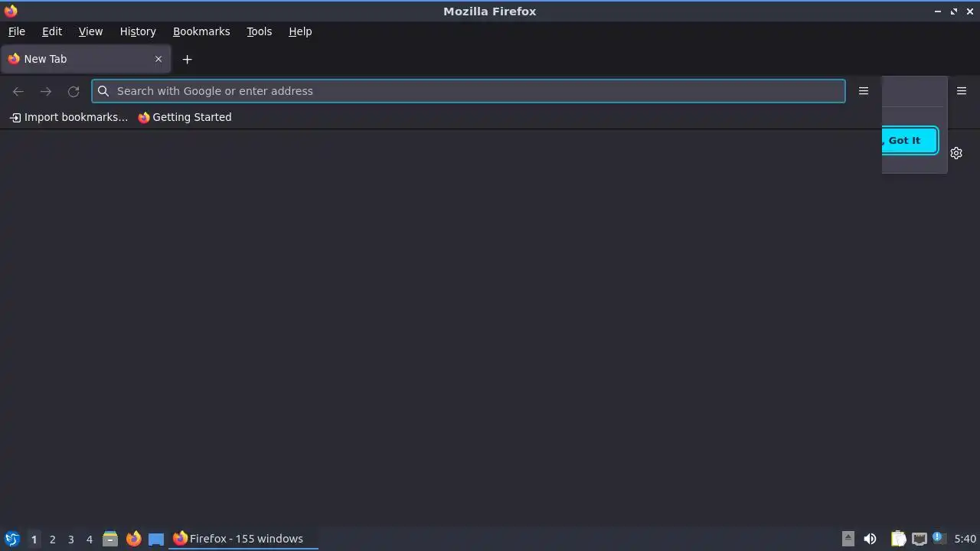Open new tab personalize gear icon
Image resolution: width=980 pixels, height=551 pixels.
coord(956,153)
